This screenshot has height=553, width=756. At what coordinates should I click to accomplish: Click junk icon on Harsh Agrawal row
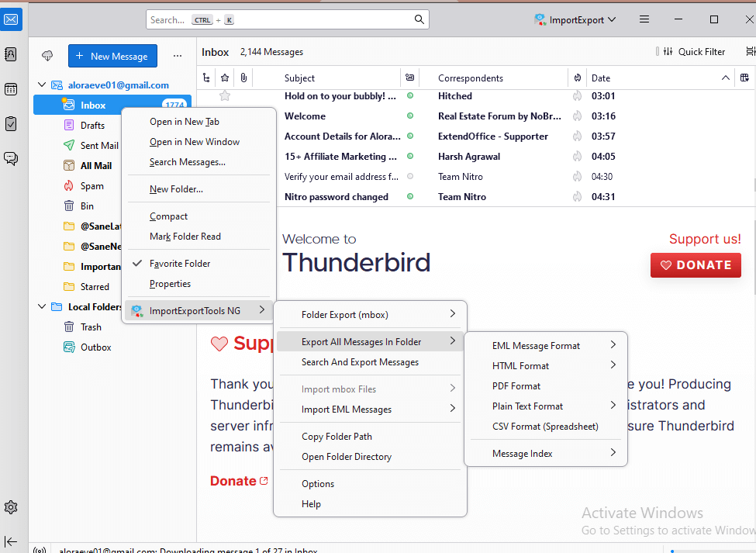point(577,156)
